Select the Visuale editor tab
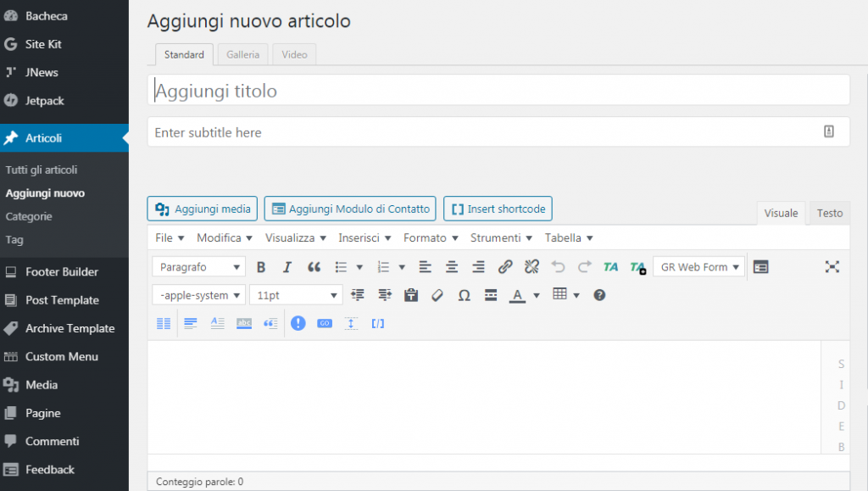This screenshot has width=868, height=491. point(781,213)
